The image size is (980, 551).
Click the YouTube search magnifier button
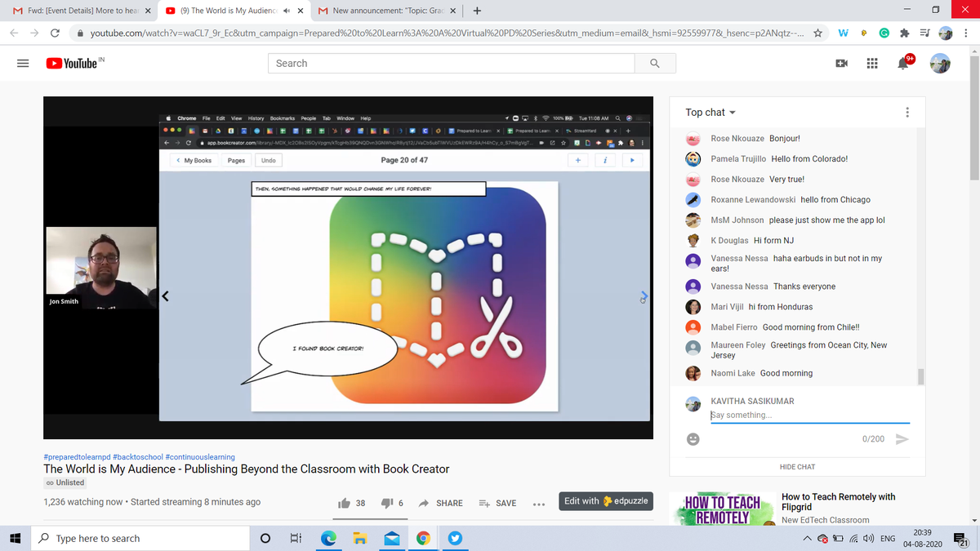[x=654, y=63]
